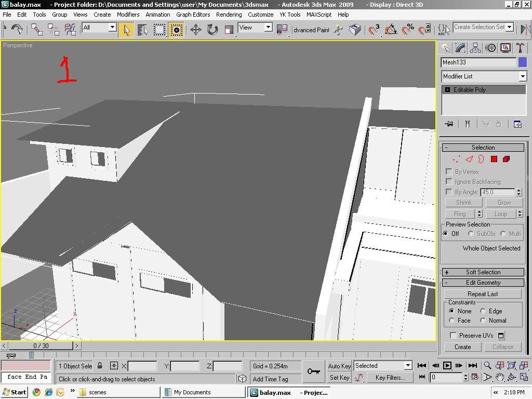Select the Select and Rotate tool

211,30
